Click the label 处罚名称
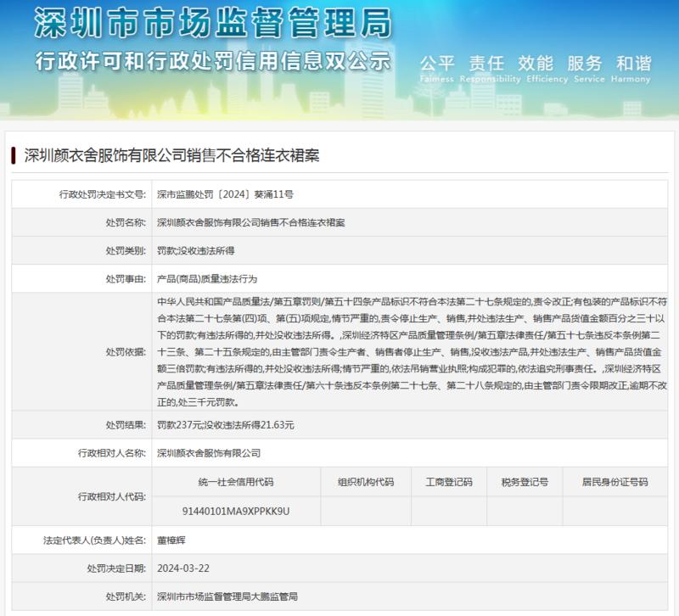Image resolution: width=679 pixels, height=616 pixels. [x=126, y=222]
